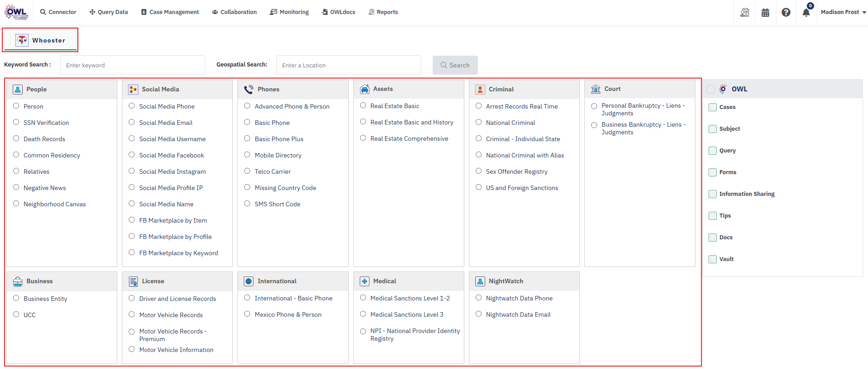Image resolution: width=868 pixels, height=371 pixels.
Task: Open the Monitoring menu
Action: [289, 12]
